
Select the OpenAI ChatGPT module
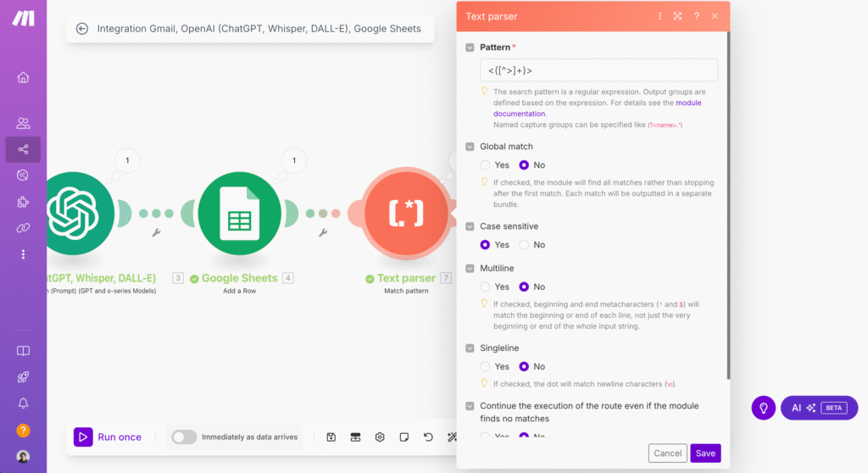tap(73, 214)
